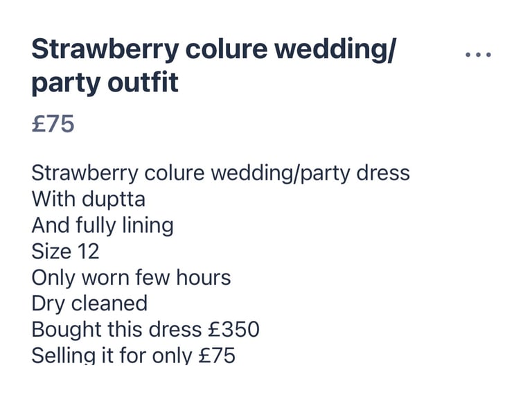Click the word 'cleaned' in the description

tap(109, 303)
